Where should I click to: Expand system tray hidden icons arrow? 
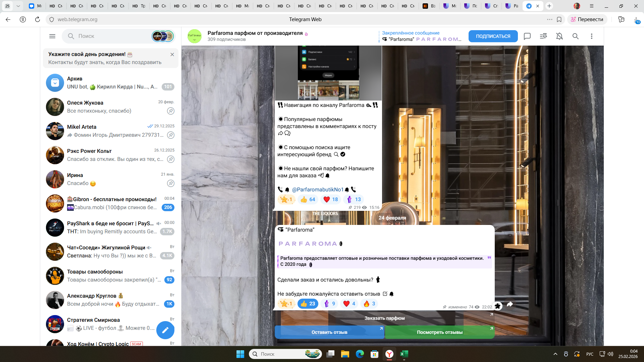[555, 354]
